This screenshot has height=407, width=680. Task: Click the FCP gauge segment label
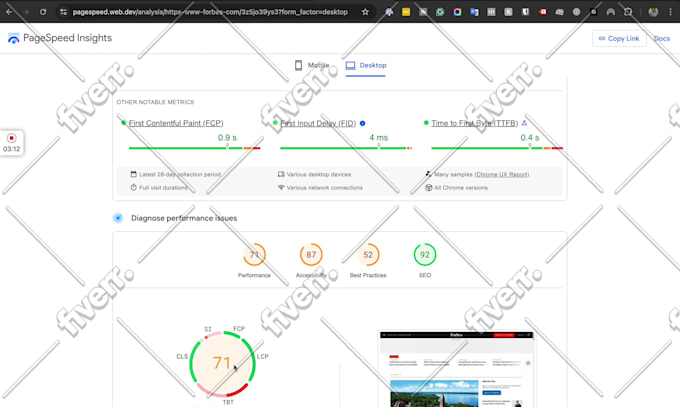point(239,329)
